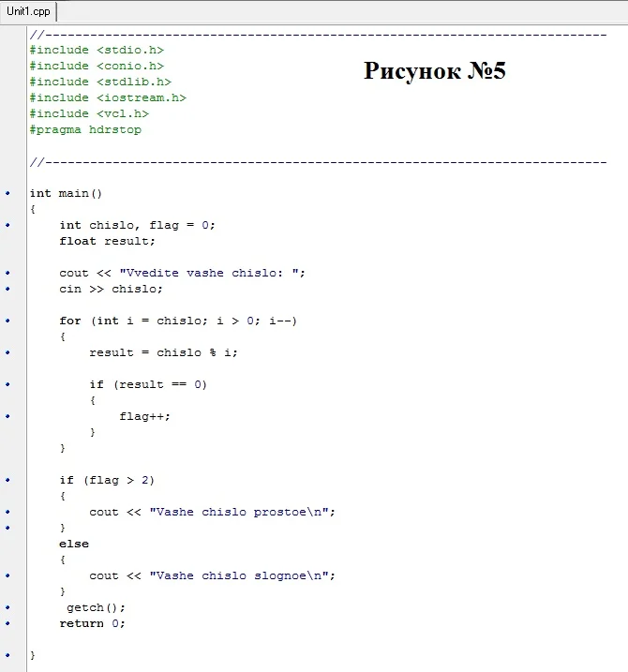Place cursor in '#include <stdlib.h>' line
This screenshot has width=628, height=672.
(x=100, y=82)
